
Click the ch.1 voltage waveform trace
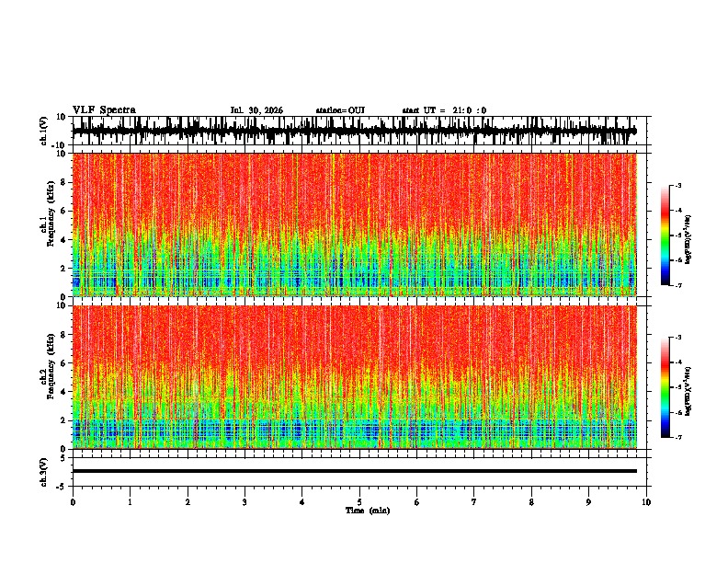click(355, 131)
